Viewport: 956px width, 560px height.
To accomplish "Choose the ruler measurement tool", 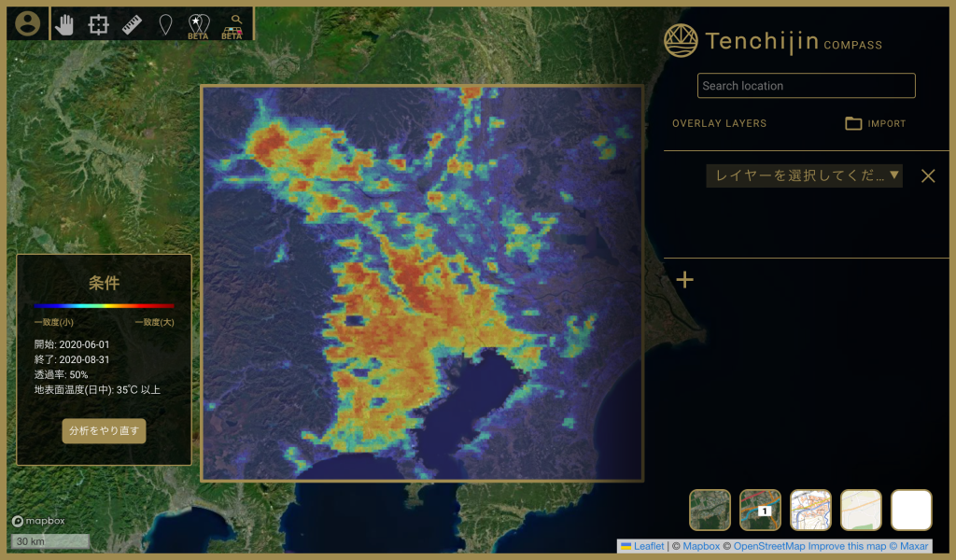I will click(132, 24).
